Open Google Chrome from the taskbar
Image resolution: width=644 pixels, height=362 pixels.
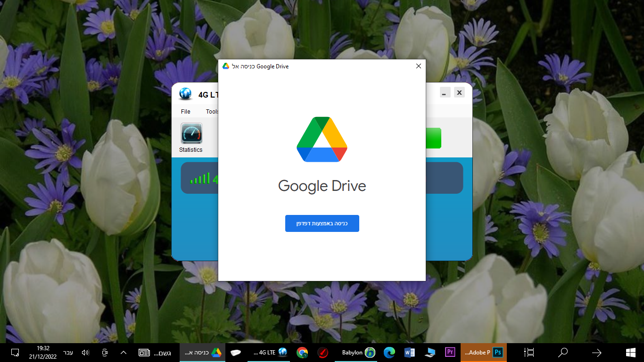(302, 353)
